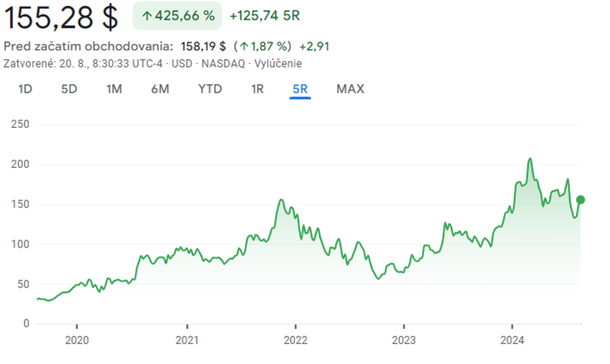Image resolution: width=610 pixels, height=364 pixels.
Task: Click the 2024 label on the x-axis
Action: 512,340
